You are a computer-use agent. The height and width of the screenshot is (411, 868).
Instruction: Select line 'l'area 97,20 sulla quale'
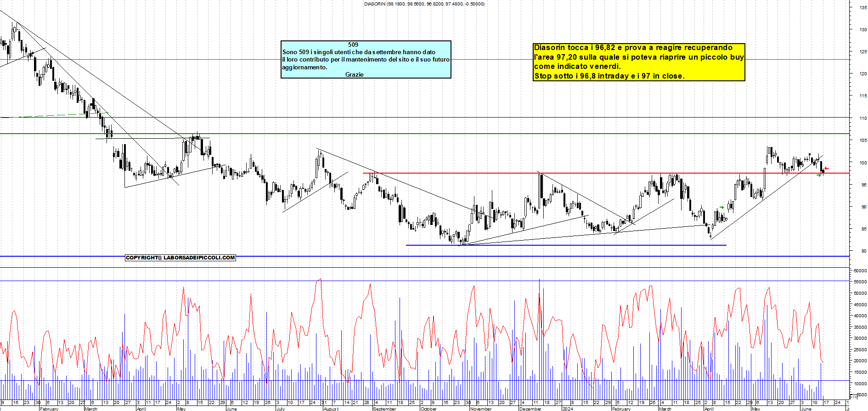pos(639,57)
